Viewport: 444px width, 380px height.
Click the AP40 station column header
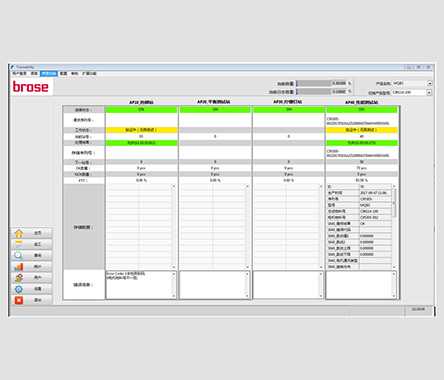[361, 102]
